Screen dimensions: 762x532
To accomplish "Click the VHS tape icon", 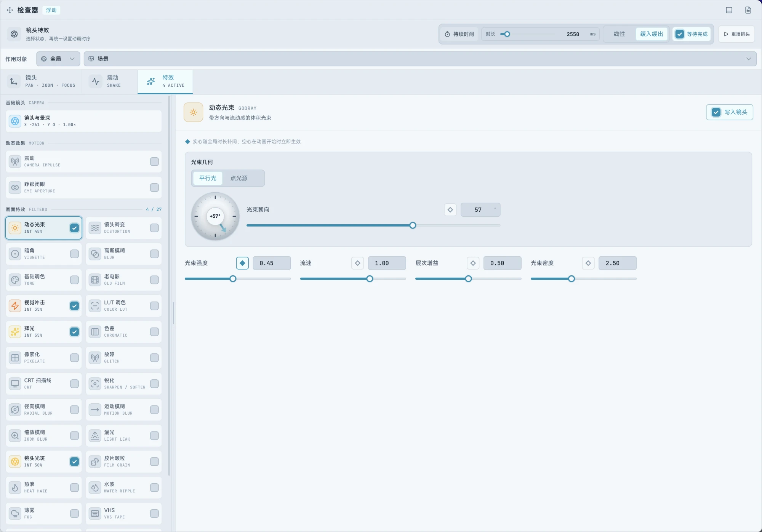I will click(95, 513).
